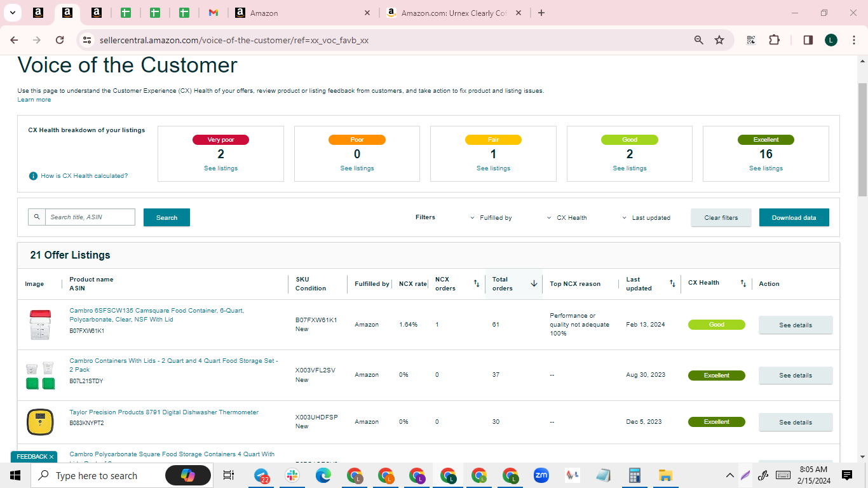Bookmark this page with the star icon
The height and width of the screenshot is (488, 868).
tap(719, 40)
